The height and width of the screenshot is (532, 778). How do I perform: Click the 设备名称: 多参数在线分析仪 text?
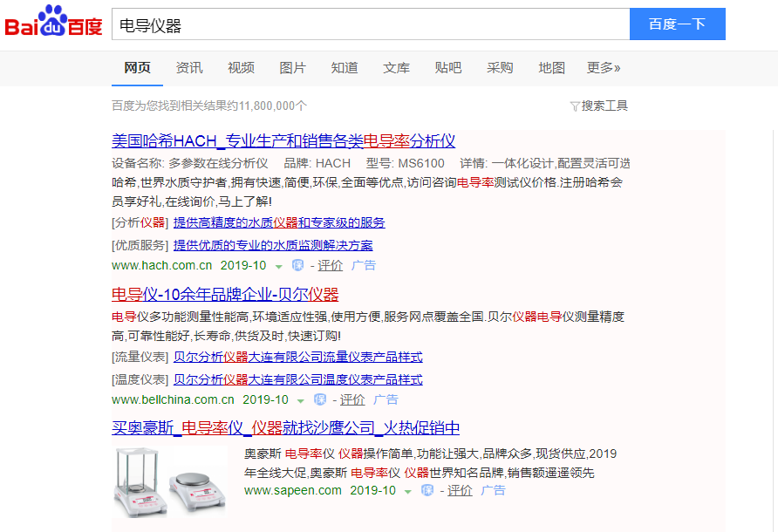pyautogui.click(x=190, y=163)
